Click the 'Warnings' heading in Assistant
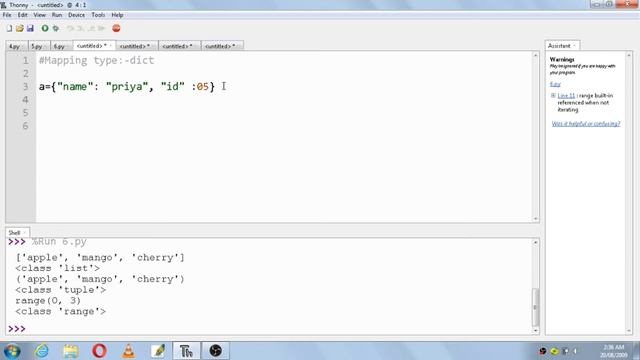This screenshot has height=360, width=640. click(x=562, y=60)
